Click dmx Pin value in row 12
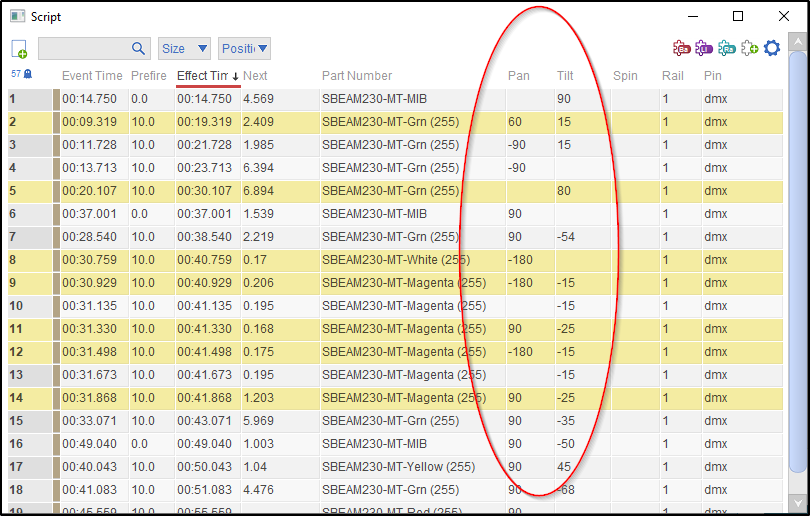Viewport: 810px width, 516px height. coord(715,352)
